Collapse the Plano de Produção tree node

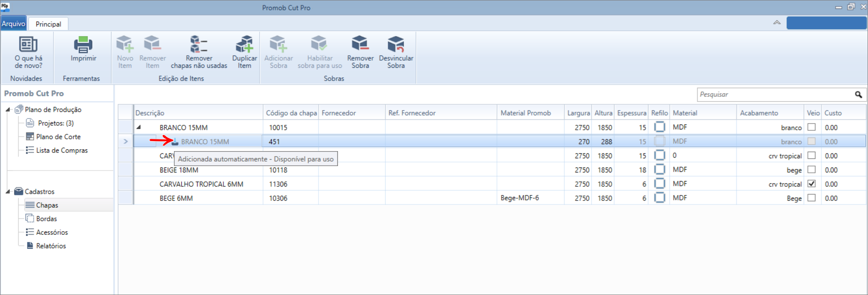pyautogui.click(x=8, y=109)
